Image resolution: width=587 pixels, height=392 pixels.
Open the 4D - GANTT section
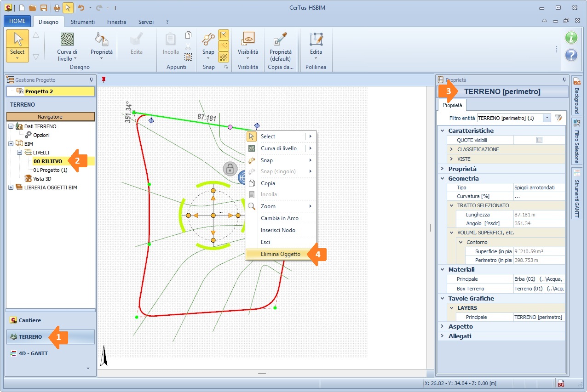(x=33, y=353)
